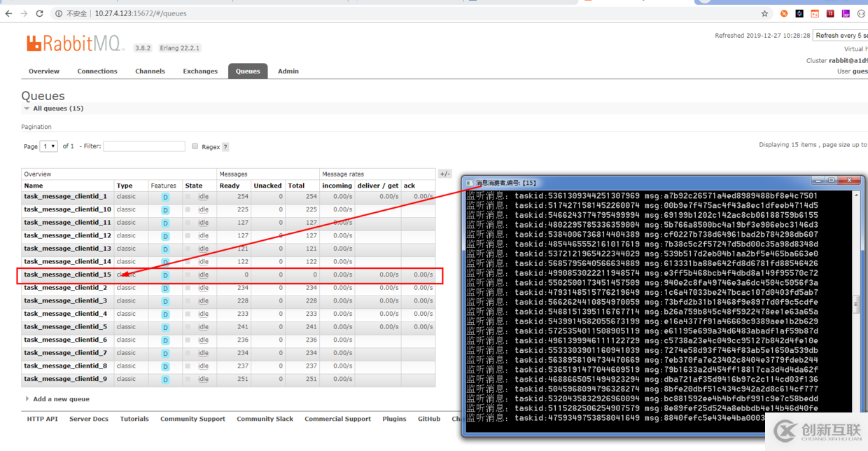Click the browser forward arrow
The height and width of the screenshot is (451, 868).
[24, 13]
